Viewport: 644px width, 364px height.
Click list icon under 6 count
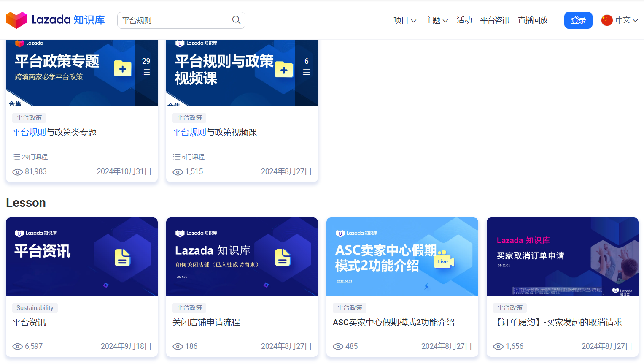coord(307,72)
